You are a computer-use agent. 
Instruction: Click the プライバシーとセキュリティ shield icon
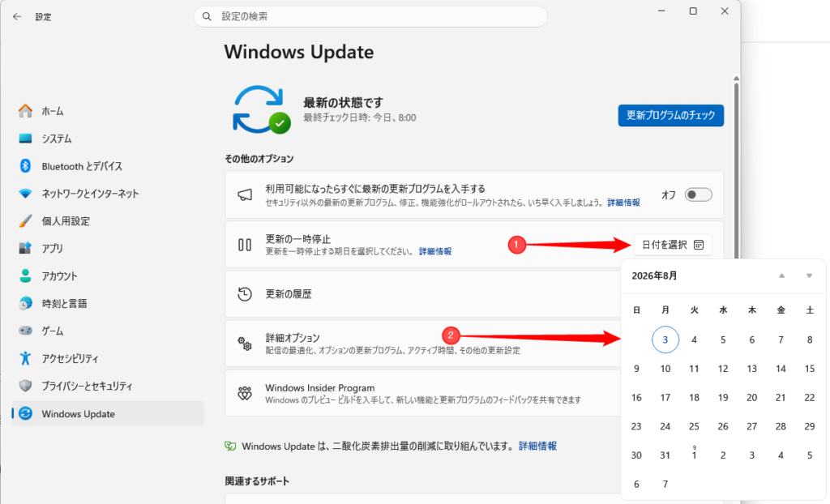click(25, 386)
